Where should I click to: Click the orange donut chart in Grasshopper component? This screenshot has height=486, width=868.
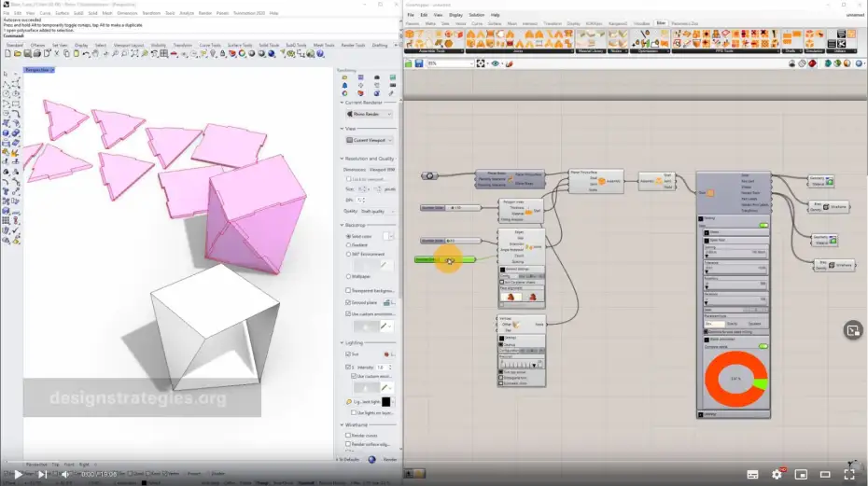point(735,379)
